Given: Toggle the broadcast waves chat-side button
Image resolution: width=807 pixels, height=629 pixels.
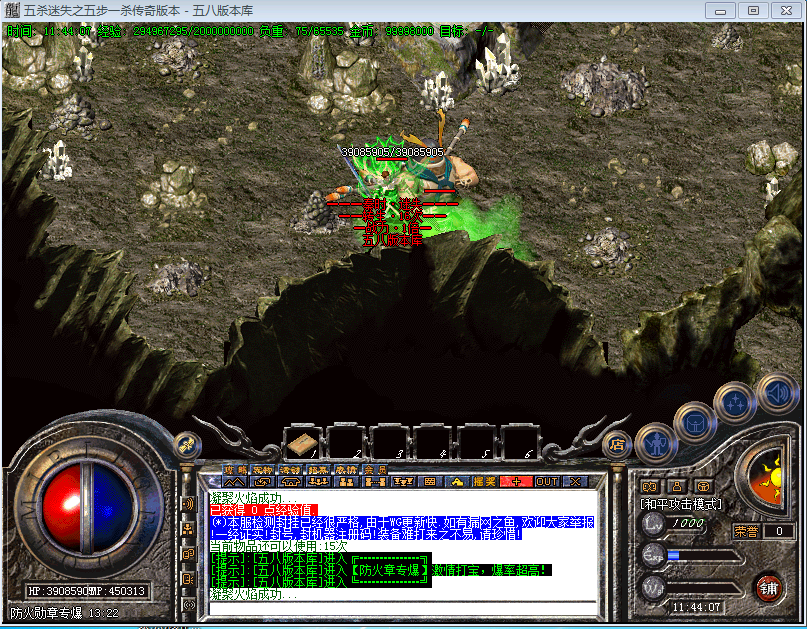Looking at the screenshot, I should [x=188, y=504].
